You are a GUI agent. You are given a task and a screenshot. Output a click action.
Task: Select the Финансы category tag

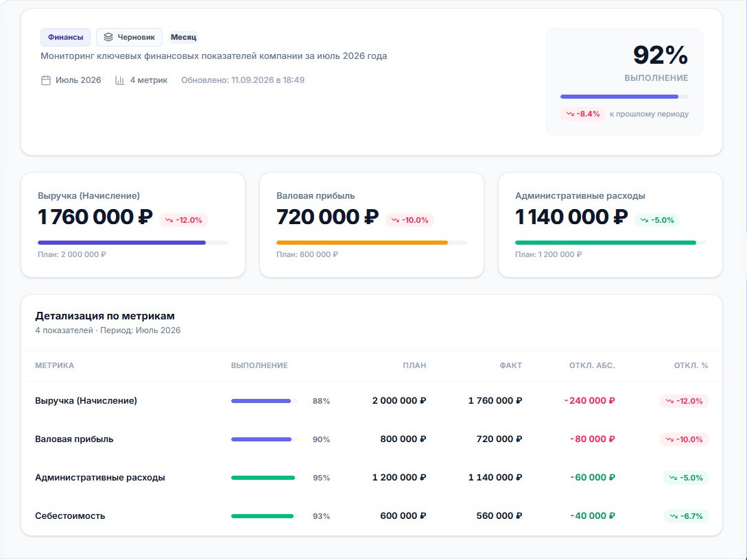(65, 37)
